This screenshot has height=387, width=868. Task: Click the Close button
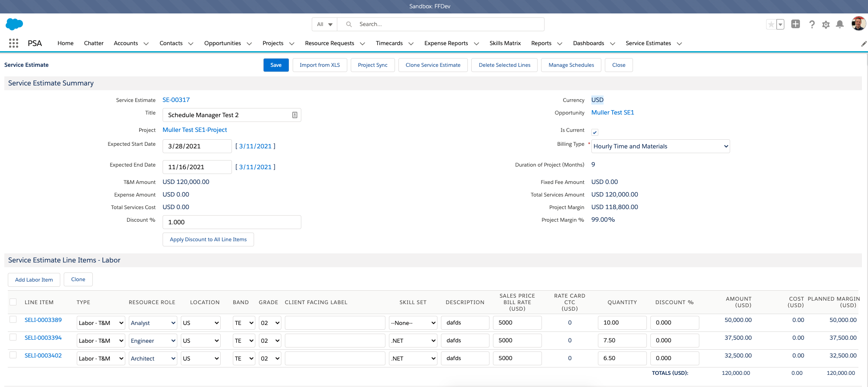point(619,65)
